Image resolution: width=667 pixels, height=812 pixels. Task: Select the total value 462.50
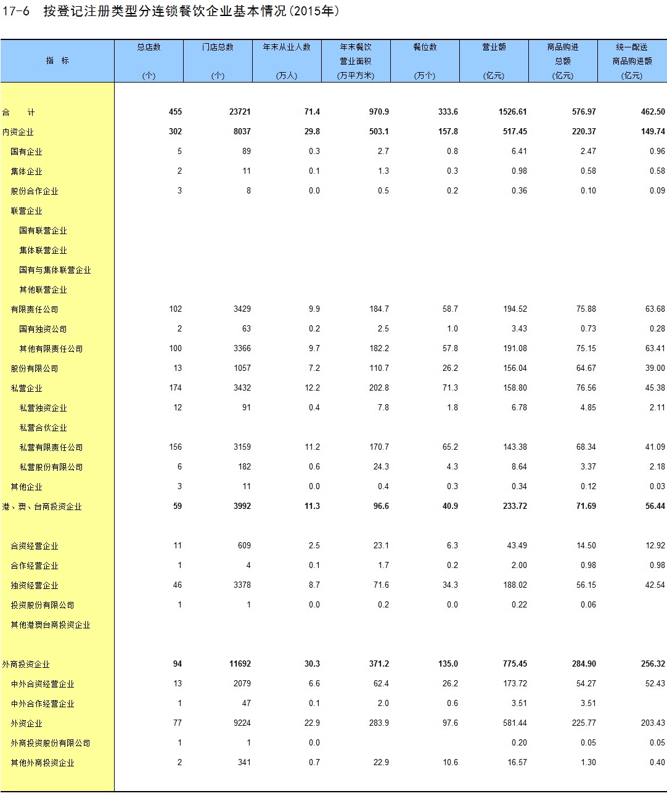click(653, 112)
